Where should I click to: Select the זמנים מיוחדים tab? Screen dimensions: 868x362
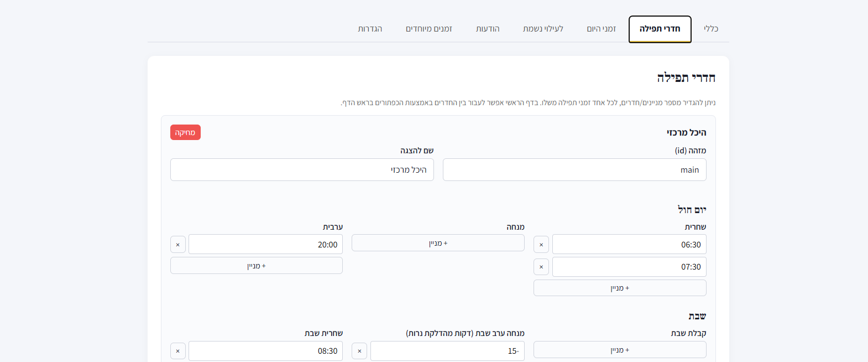(x=429, y=29)
